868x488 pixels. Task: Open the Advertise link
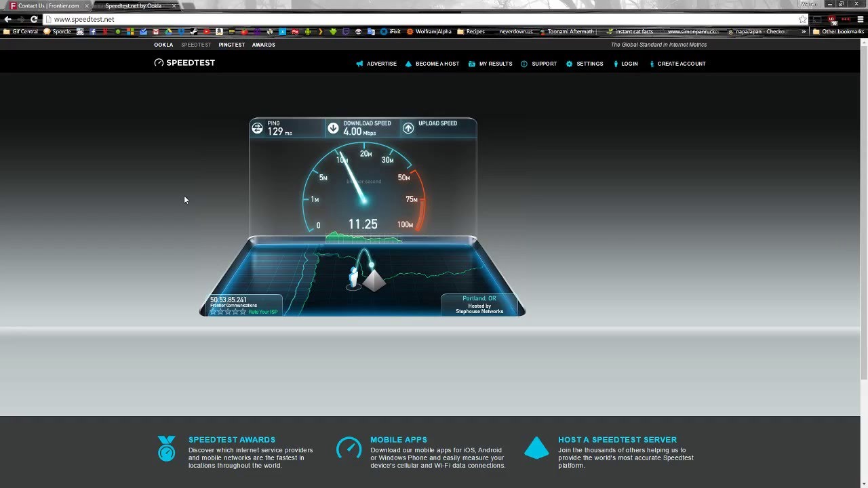(376, 64)
